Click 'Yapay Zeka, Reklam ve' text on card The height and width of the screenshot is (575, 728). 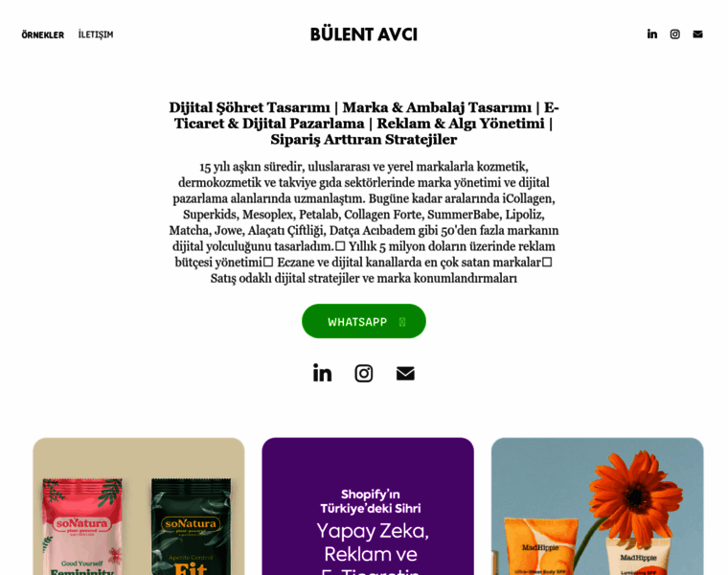[x=372, y=542]
